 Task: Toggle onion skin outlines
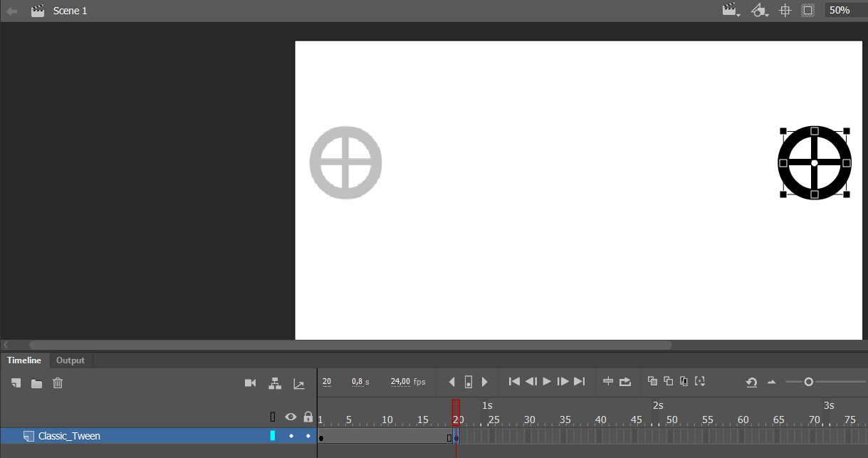pos(668,381)
